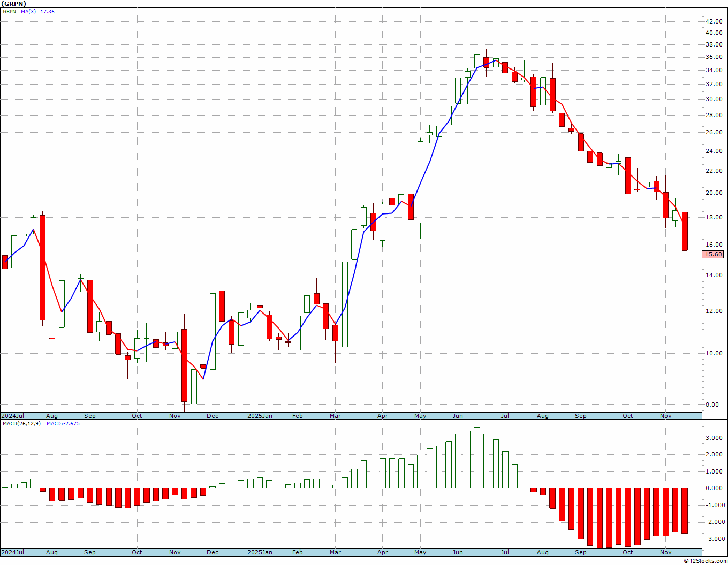Click the 3.000 MACD axis label
Screen dimensions: 728x565
715,438
